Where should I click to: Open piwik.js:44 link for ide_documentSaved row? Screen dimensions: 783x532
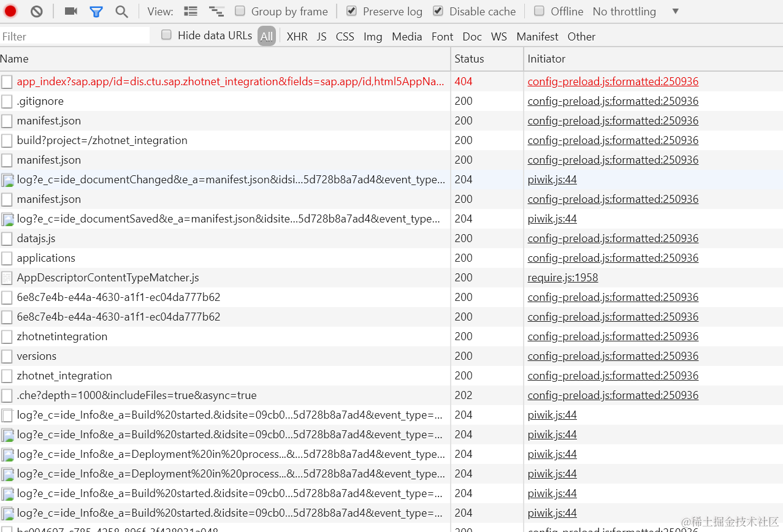pos(552,219)
